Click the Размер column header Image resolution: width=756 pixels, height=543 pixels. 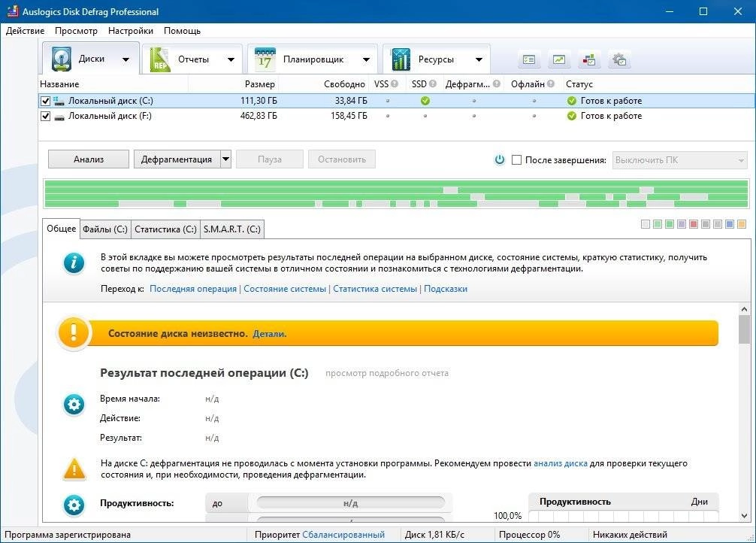click(x=234, y=84)
